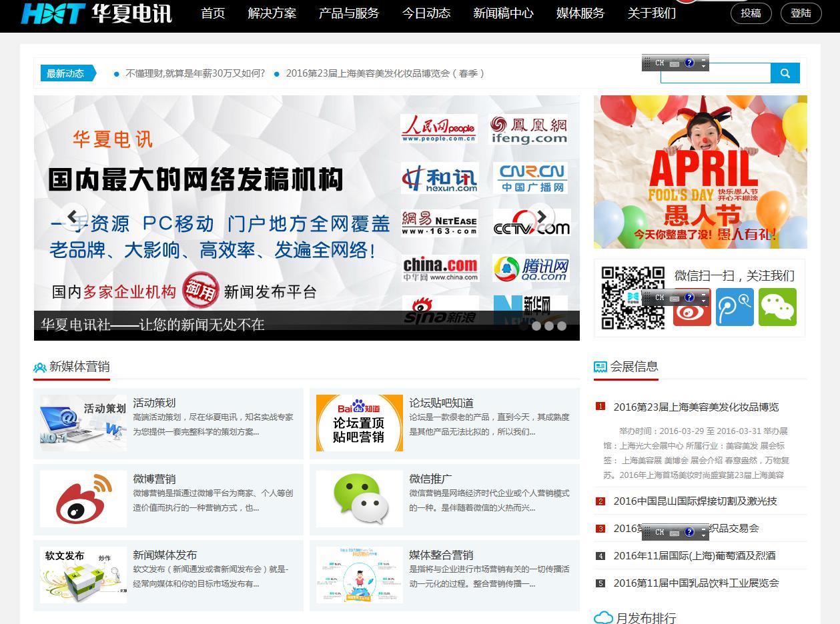Screen dimensions: 840x624
Task: Click the 会展信息 section icon
Action: coord(600,367)
